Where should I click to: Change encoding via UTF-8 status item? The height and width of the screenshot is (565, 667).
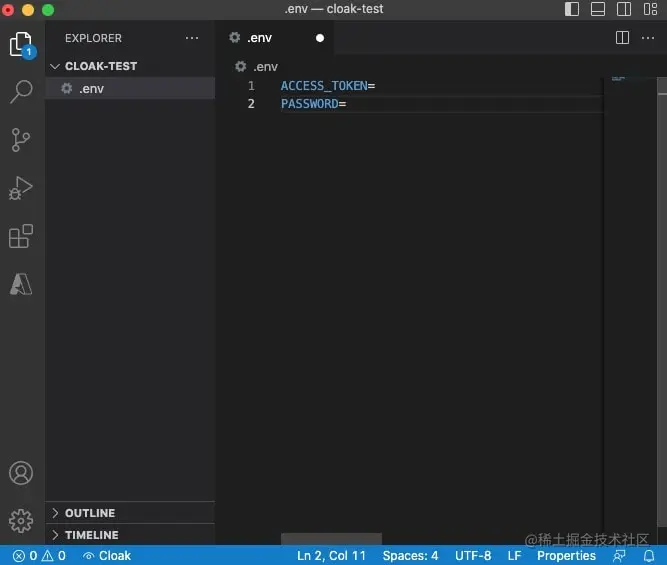[473, 555]
